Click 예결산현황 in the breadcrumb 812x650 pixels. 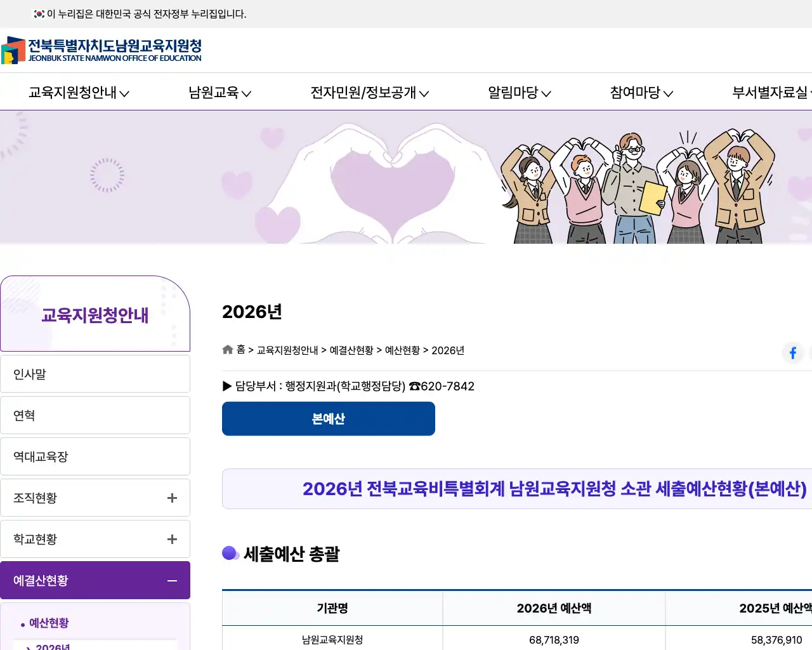tap(351, 350)
